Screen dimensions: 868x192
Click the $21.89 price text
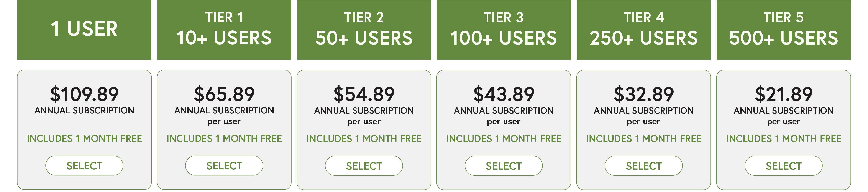783,94
